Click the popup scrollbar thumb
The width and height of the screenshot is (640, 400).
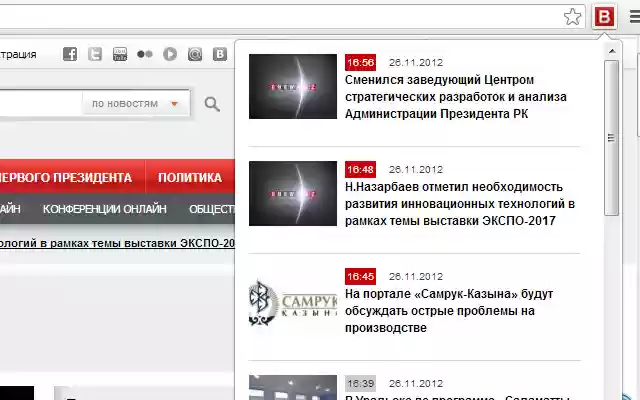pos(611,138)
